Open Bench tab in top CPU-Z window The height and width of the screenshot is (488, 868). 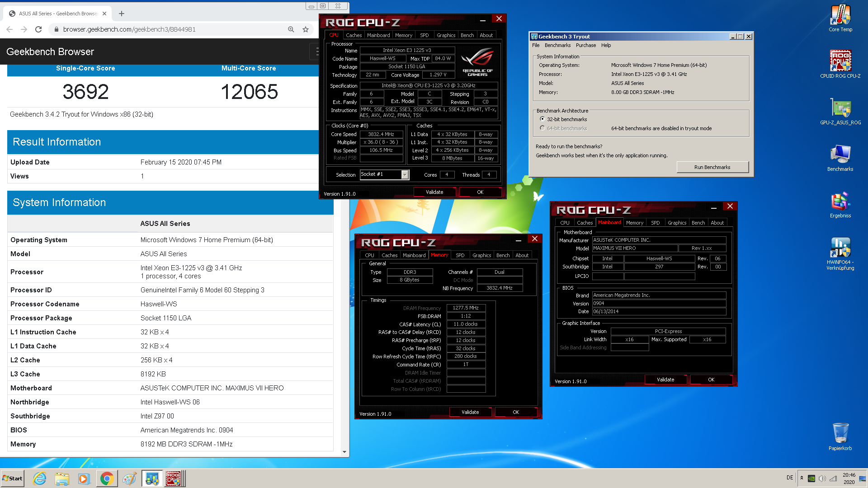[x=467, y=35]
